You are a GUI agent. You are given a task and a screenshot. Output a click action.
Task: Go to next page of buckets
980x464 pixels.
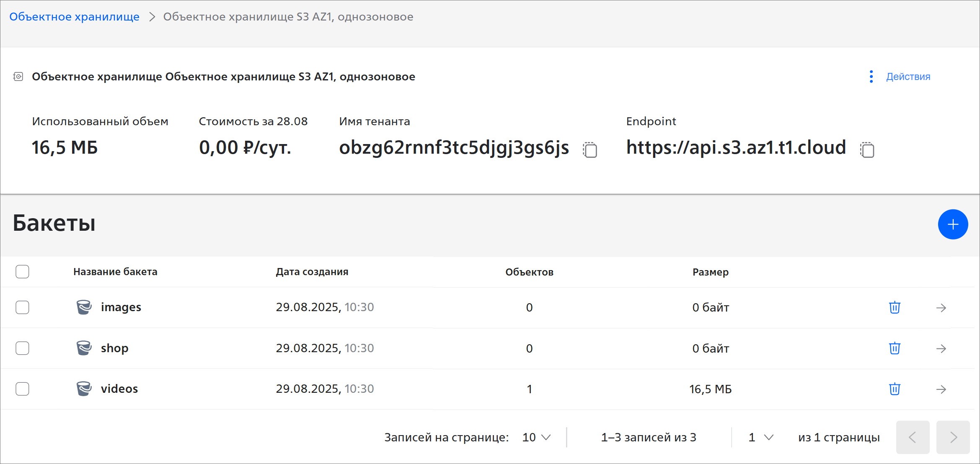tap(953, 437)
